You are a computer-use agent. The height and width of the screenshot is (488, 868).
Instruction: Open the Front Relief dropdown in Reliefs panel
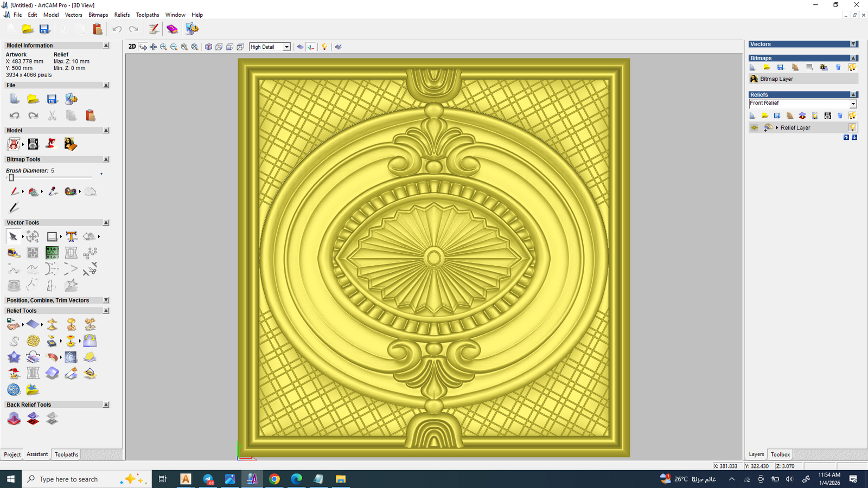[x=854, y=103]
